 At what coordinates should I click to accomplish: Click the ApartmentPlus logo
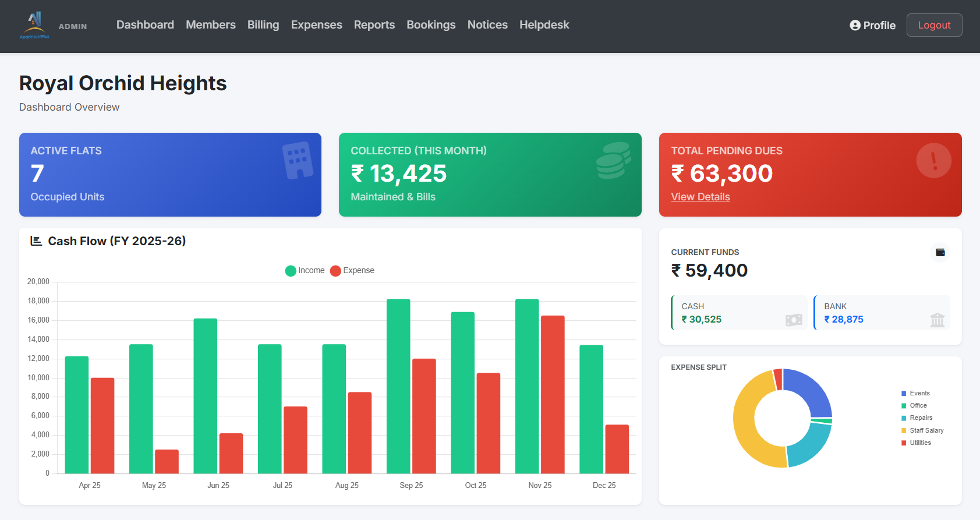[34, 26]
